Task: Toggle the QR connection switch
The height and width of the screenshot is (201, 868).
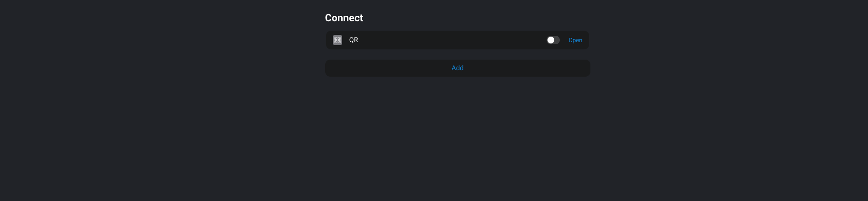Action: (553, 40)
